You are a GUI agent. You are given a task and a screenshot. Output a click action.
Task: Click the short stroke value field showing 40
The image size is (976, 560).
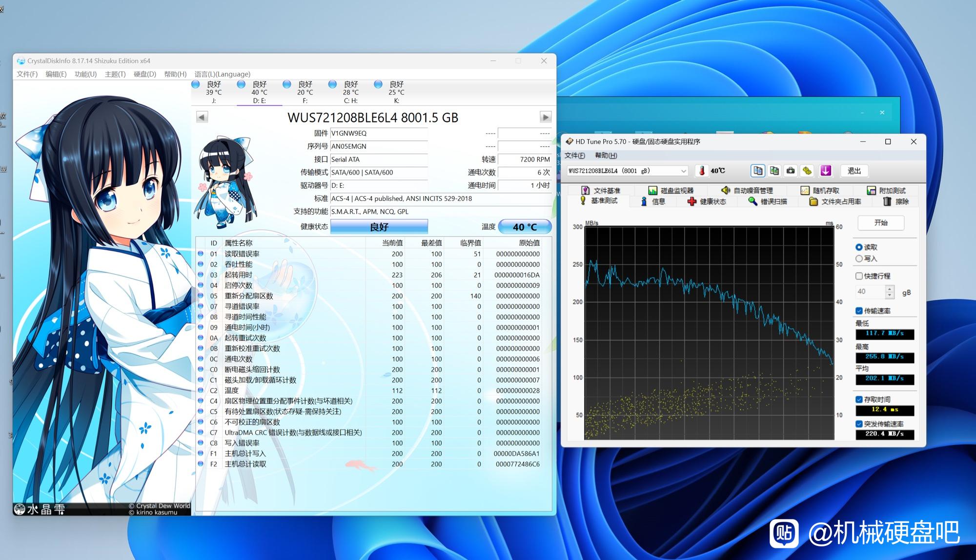[x=870, y=292]
